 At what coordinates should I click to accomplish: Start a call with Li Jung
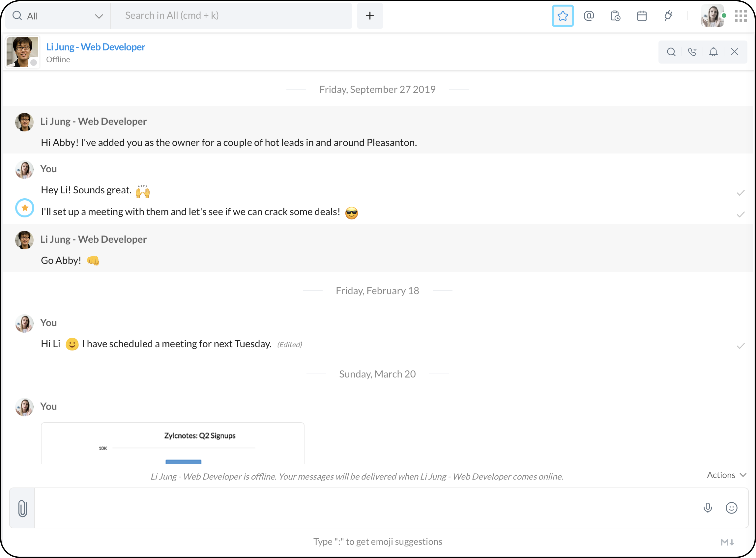(x=692, y=52)
